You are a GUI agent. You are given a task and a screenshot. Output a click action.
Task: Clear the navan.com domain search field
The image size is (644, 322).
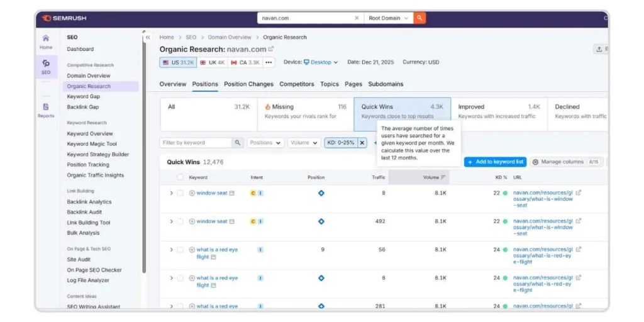[357, 18]
